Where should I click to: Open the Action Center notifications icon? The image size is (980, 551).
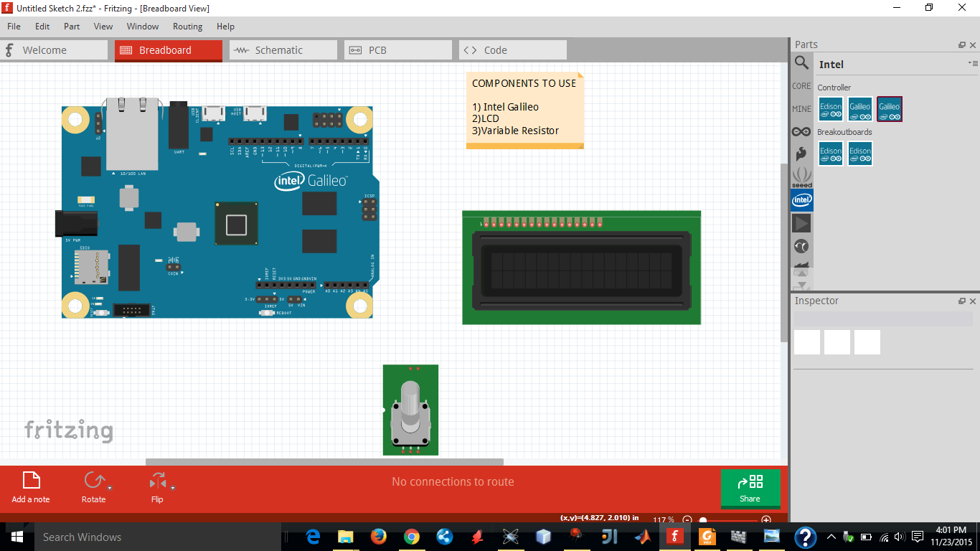pos(918,537)
